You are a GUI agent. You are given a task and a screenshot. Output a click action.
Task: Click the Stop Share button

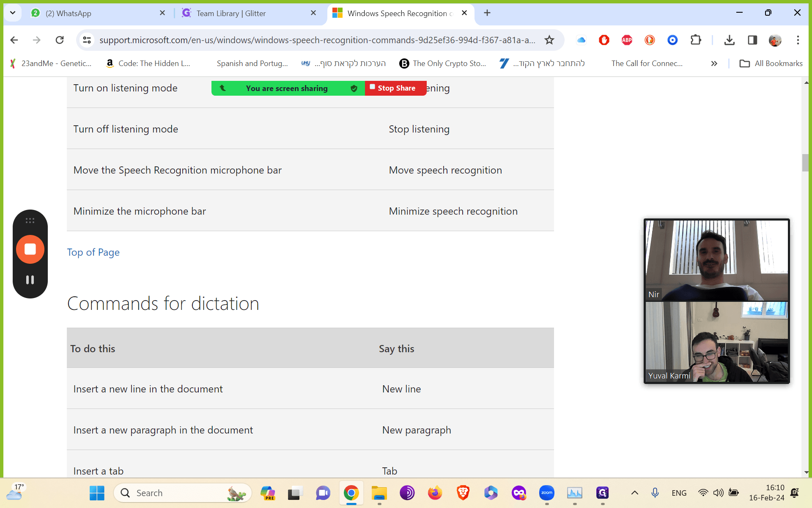point(396,88)
